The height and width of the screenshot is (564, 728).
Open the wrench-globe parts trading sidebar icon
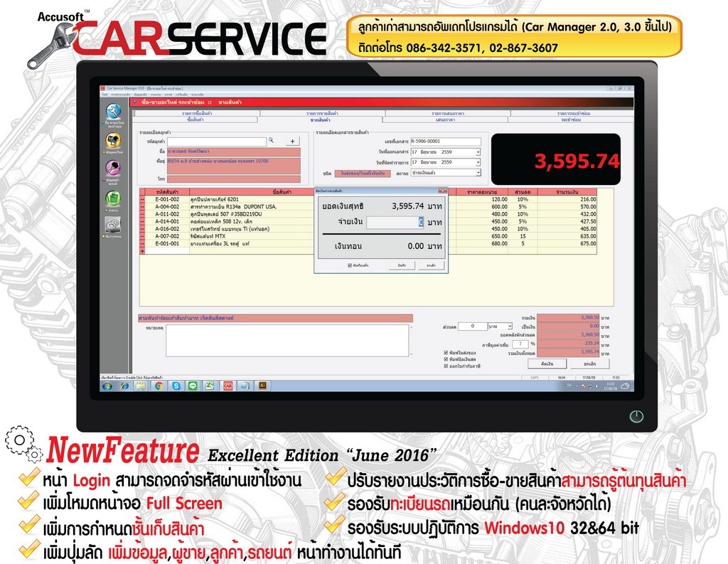point(113,110)
